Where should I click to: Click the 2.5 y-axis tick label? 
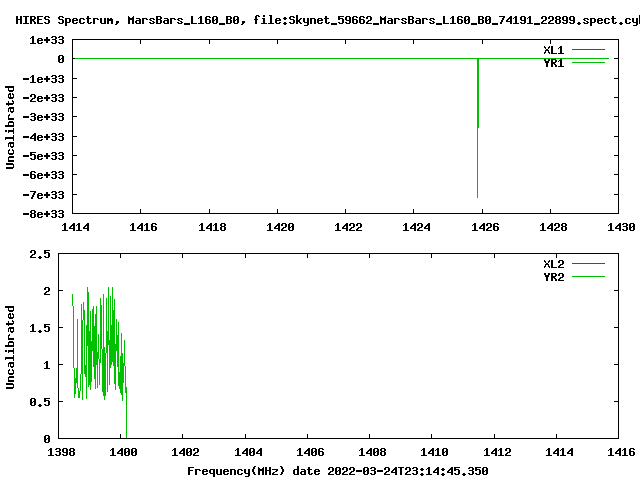click(40, 254)
